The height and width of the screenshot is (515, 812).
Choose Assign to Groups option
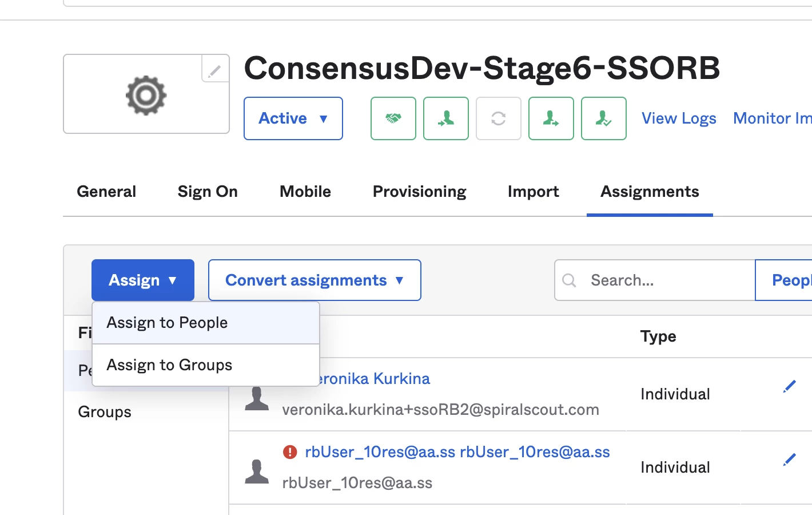(x=169, y=365)
